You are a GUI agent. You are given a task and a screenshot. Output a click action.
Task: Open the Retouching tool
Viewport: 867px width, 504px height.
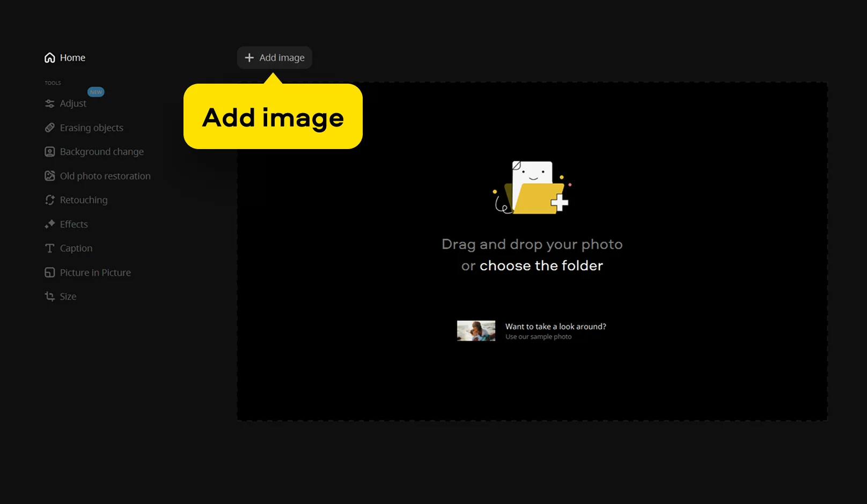[76, 200]
